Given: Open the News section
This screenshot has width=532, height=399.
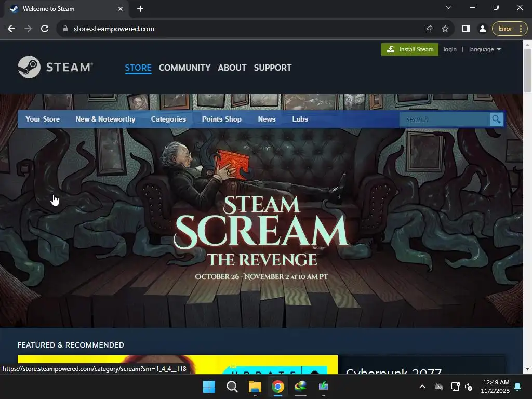Looking at the screenshot, I should [267, 119].
